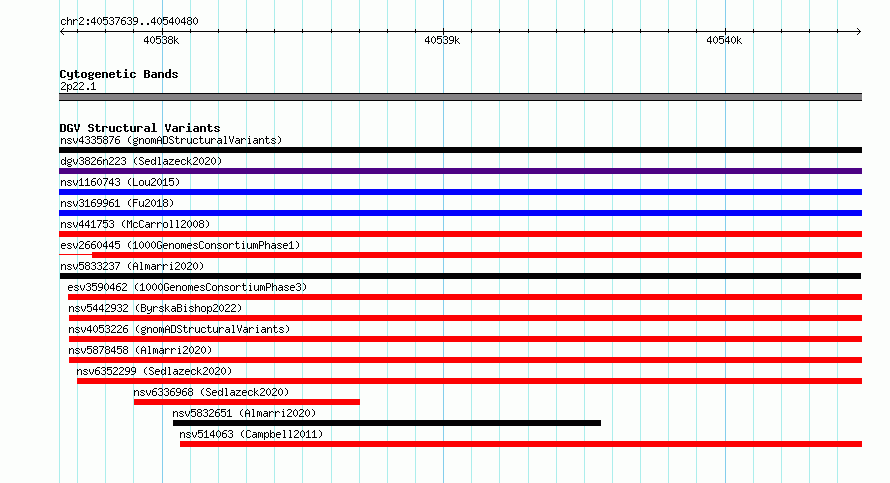890x483 pixels.
Task: Open nsv6352299 (Sedlazeck2020) label
Action: [154, 371]
